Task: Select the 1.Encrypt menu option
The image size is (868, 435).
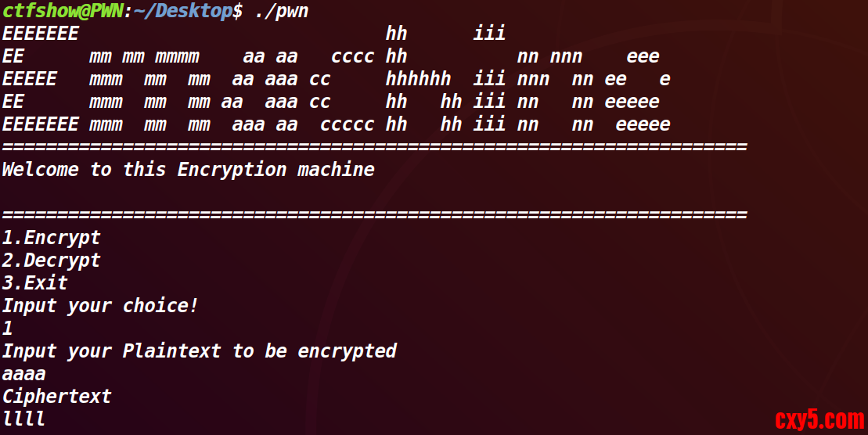Action: 51,238
